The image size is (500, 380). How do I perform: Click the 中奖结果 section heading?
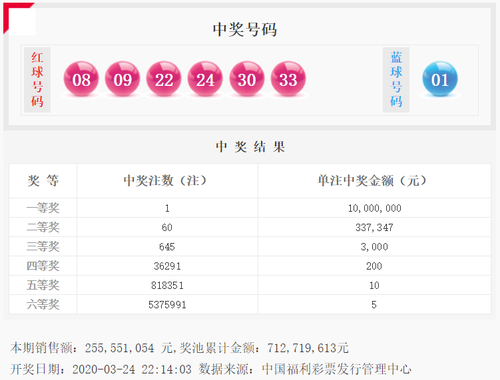click(250, 147)
